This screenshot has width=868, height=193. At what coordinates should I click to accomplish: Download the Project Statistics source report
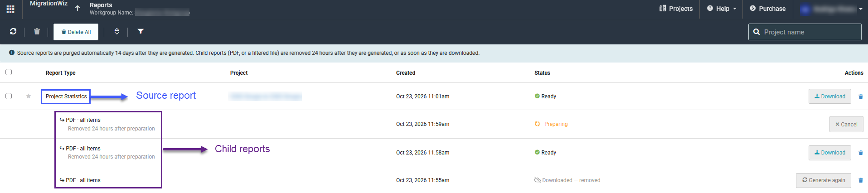(829, 96)
